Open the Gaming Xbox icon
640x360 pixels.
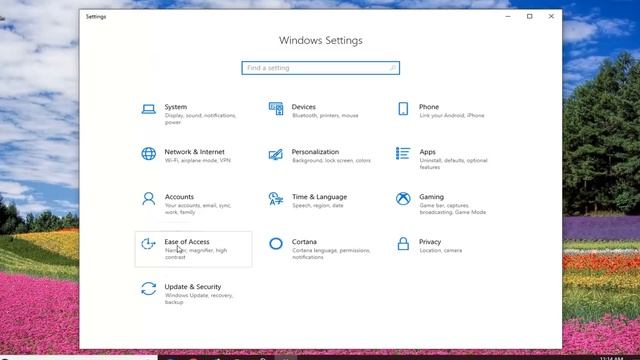pos(403,199)
